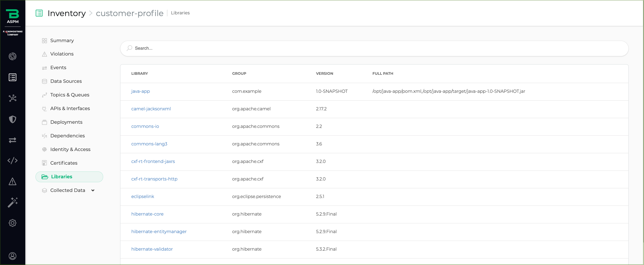Viewport: 644px width, 265px height.
Task: Open the network graph icon in left rail
Action: [x=12, y=98]
